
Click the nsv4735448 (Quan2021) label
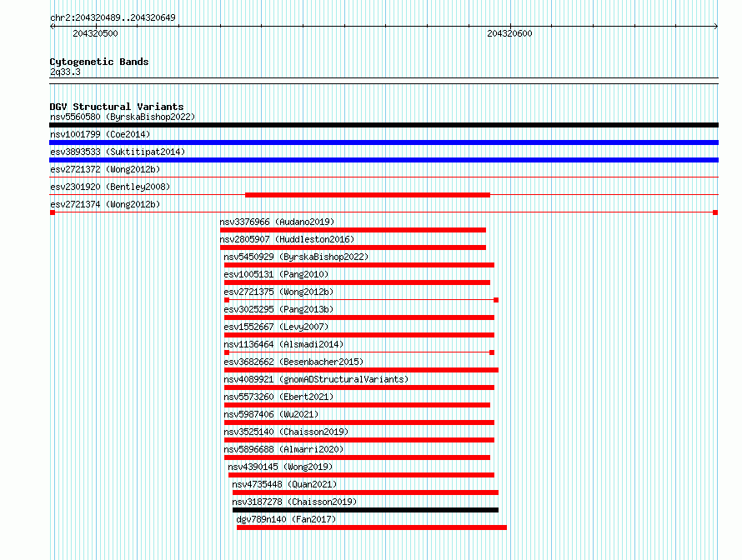284,484
